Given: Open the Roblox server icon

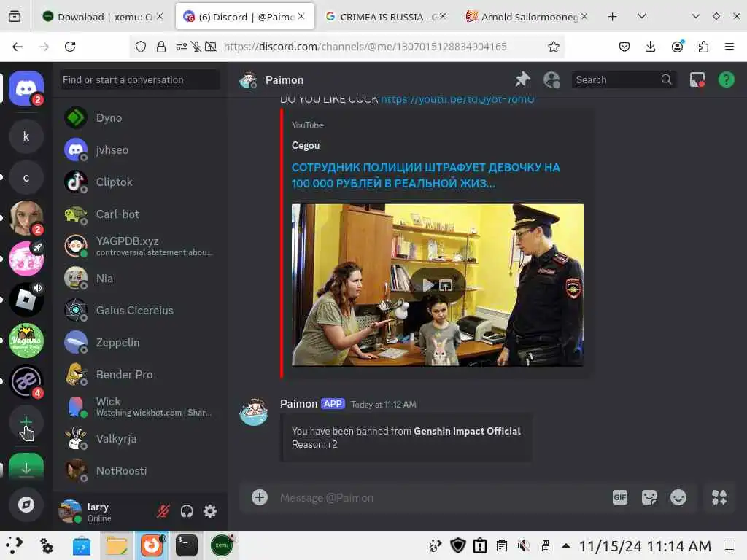Looking at the screenshot, I should coord(26,300).
